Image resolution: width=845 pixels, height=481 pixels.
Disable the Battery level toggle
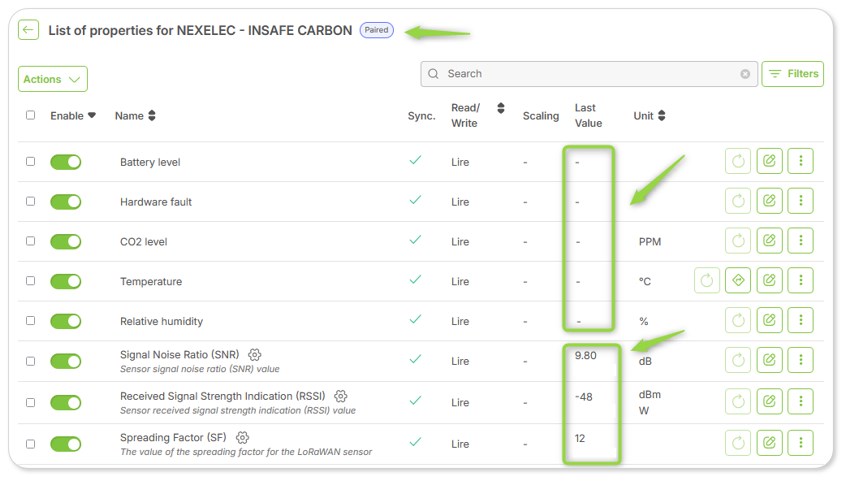click(x=66, y=162)
